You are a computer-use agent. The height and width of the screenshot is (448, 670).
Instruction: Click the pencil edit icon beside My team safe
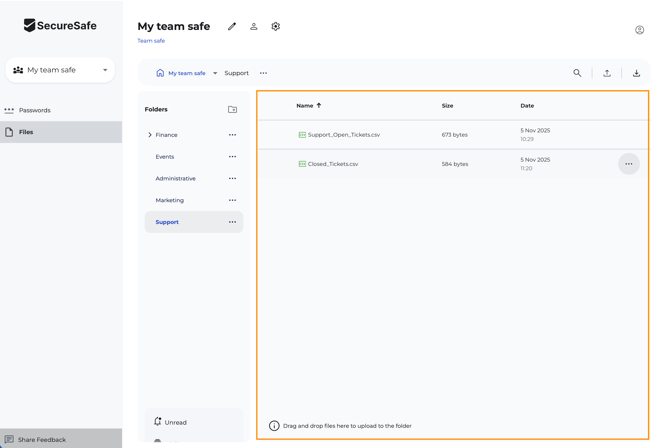pos(232,27)
